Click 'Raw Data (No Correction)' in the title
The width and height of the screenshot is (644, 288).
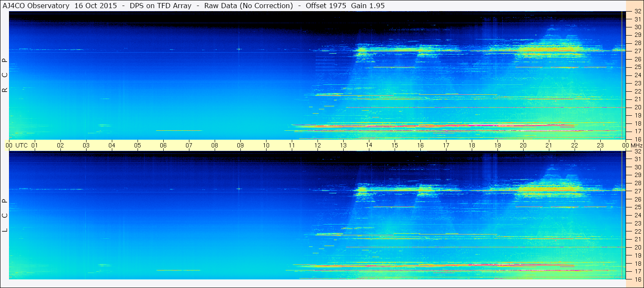pyautogui.click(x=249, y=6)
